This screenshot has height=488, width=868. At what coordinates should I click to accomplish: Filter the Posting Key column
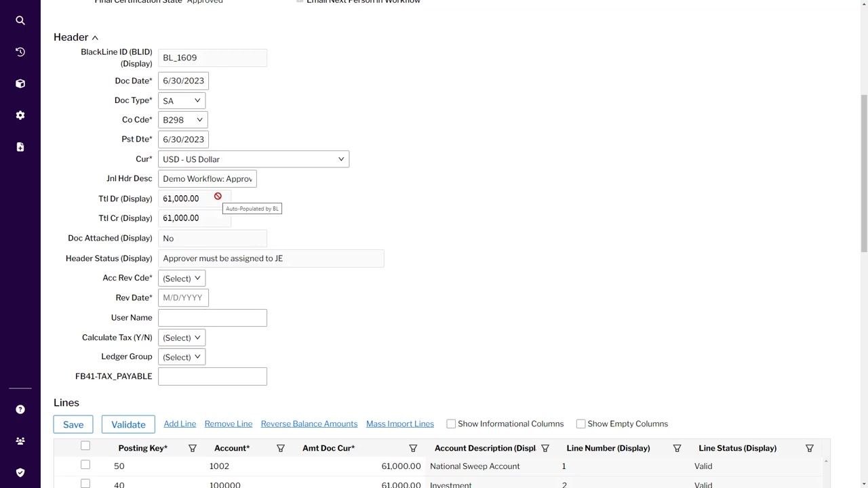193,449
